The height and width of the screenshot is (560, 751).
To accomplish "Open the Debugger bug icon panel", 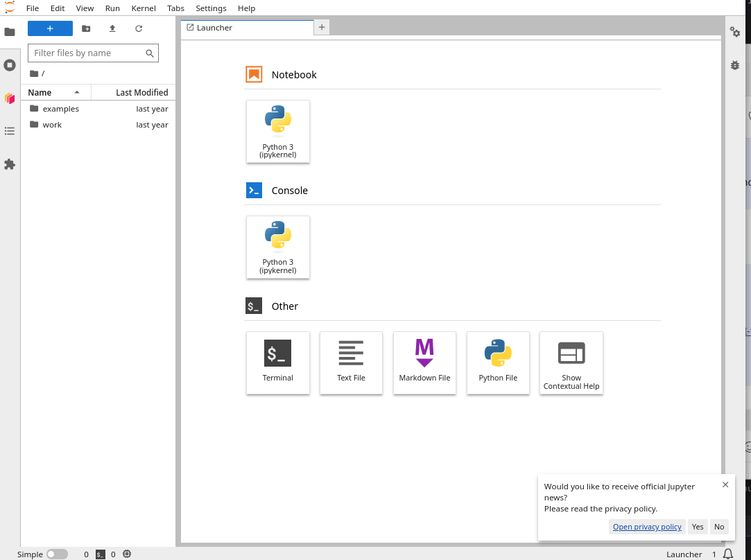I will click(x=735, y=65).
